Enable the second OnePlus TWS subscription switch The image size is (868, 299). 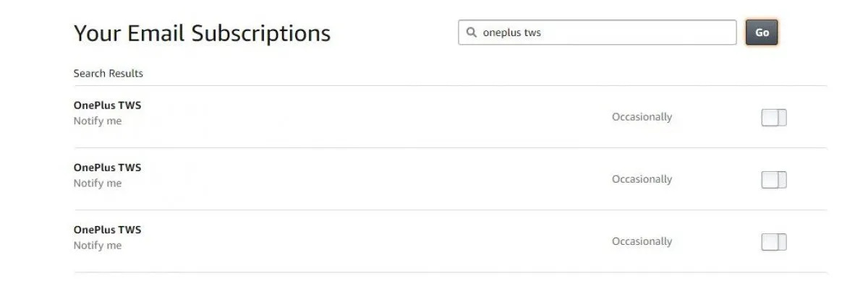click(x=773, y=180)
